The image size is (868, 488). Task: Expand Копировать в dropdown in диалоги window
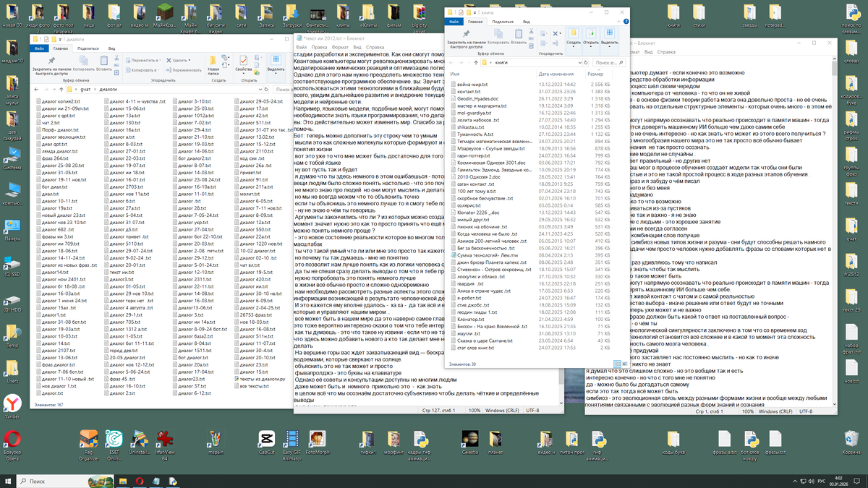pos(158,70)
